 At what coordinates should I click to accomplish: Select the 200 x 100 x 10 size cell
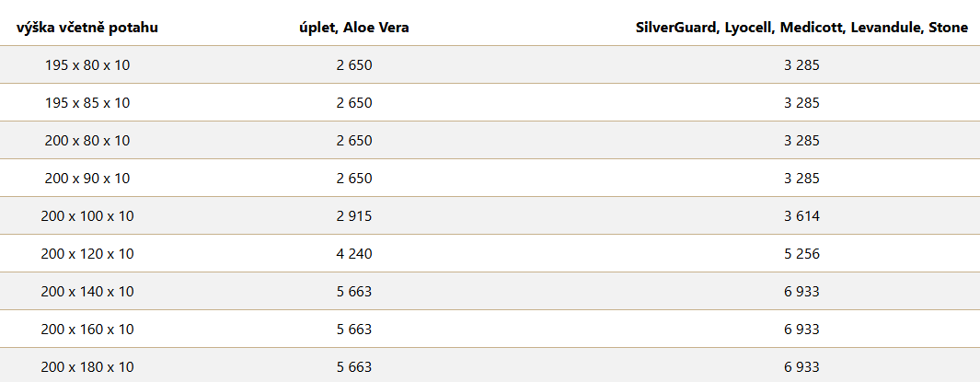pyautogui.click(x=87, y=216)
